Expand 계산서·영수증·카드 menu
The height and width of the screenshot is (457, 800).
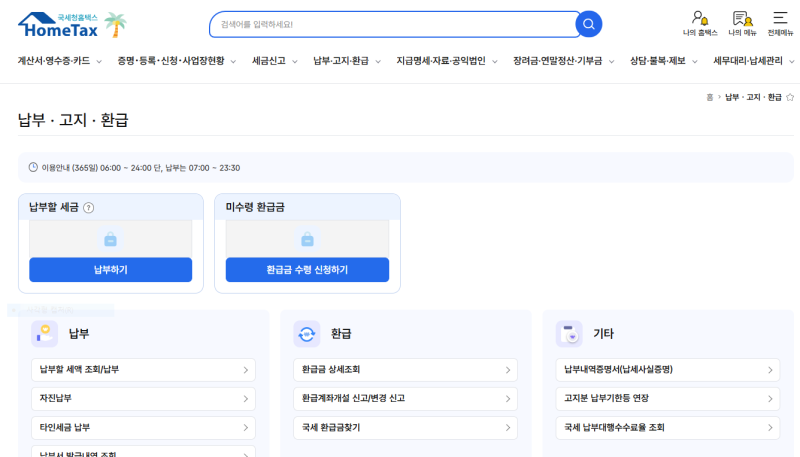[x=60, y=61]
